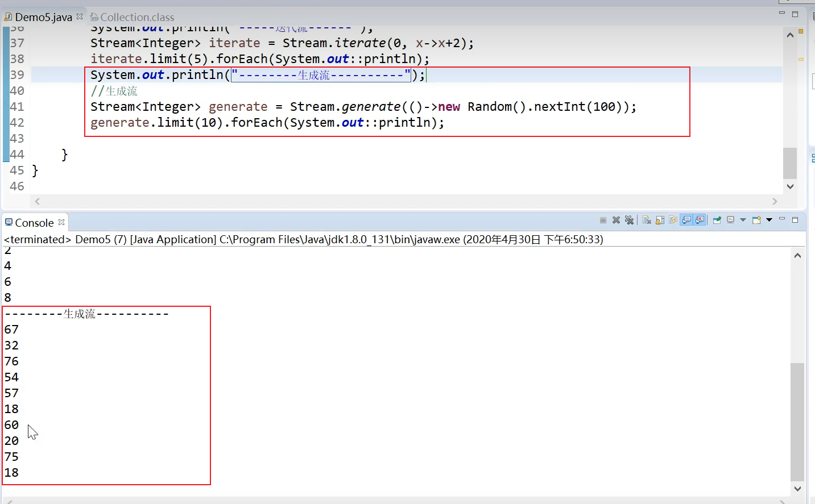Click the Console vertical scrollbar thumb
Viewport: 815px width, 504px height.
coord(797,422)
